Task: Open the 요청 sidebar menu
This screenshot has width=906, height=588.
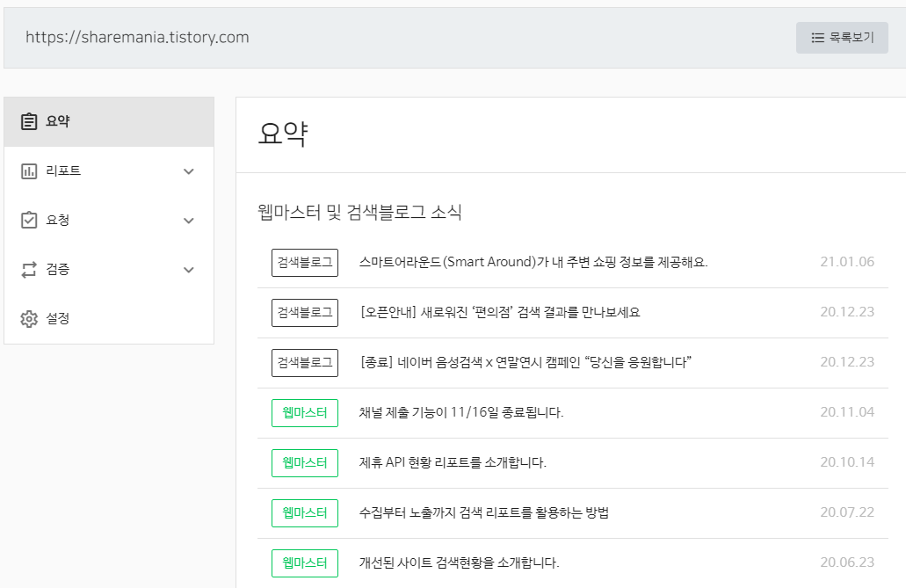Action: pos(109,221)
